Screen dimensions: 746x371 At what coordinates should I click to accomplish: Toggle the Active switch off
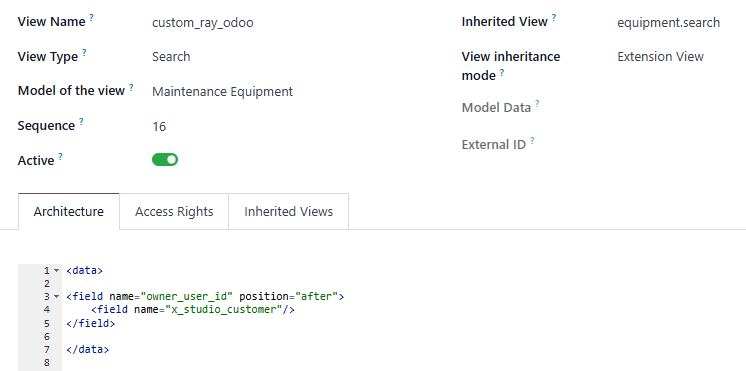[x=165, y=160]
